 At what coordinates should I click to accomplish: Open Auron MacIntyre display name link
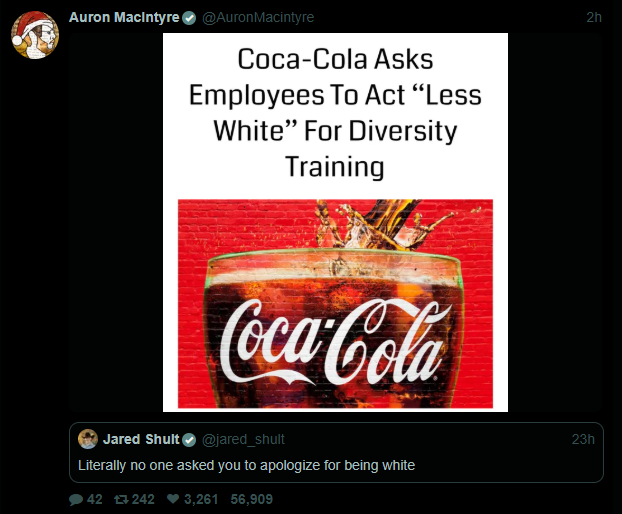pyautogui.click(x=124, y=17)
